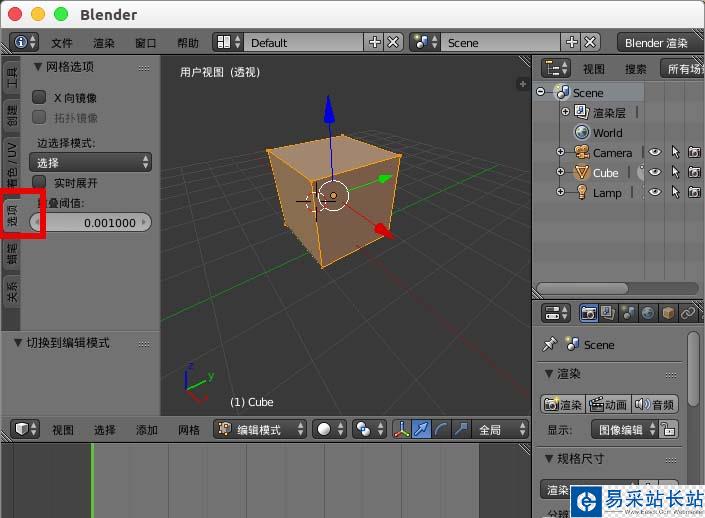This screenshot has height=518, width=705.
Task: Open the Blender 渲染 engine dropdown
Action: [660, 43]
